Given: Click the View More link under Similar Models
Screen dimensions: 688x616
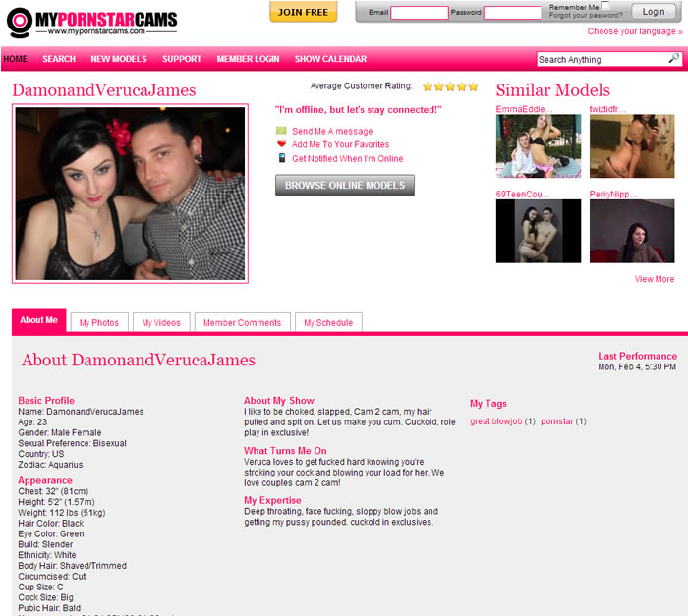Looking at the screenshot, I should coord(655,279).
